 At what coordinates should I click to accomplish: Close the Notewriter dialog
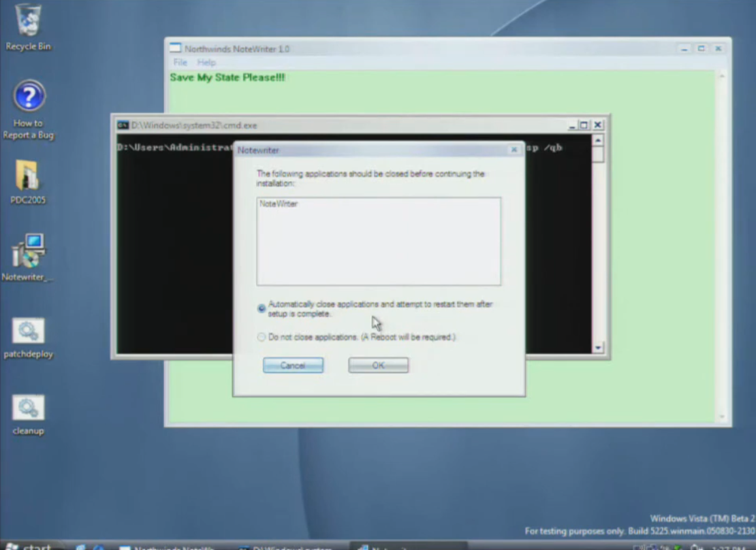pos(514,150)
